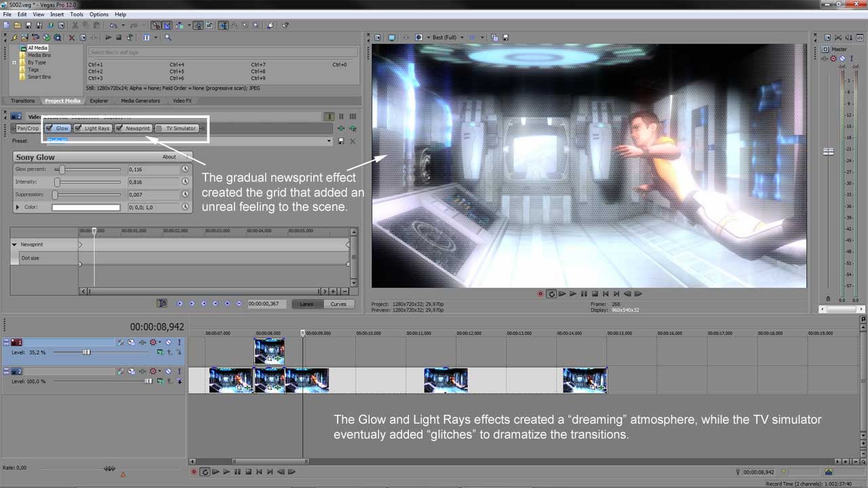The height and width of the screenshot is (488, 868).
Task: Click save snapshot to file icon
Action: (506, 37)
